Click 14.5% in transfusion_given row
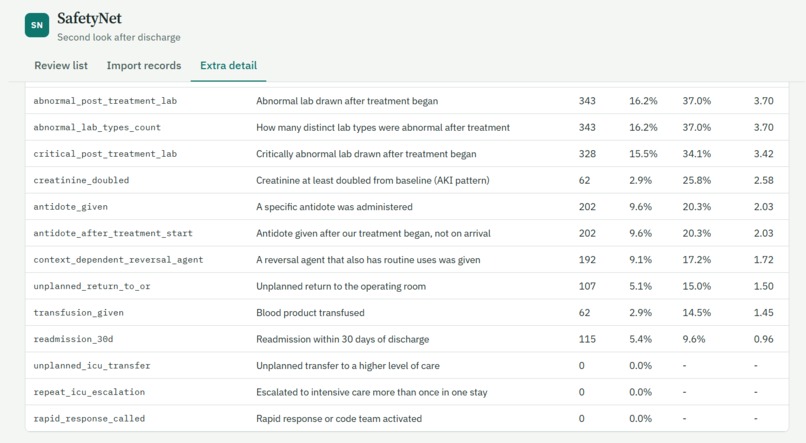 pyautogui.click(x=697, y=312)
